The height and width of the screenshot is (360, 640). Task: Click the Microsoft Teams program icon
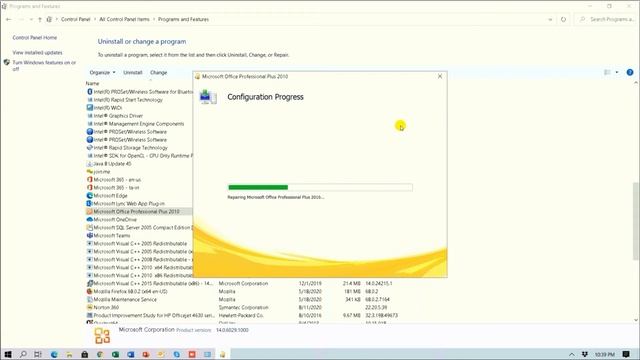(x=89, y=236)
